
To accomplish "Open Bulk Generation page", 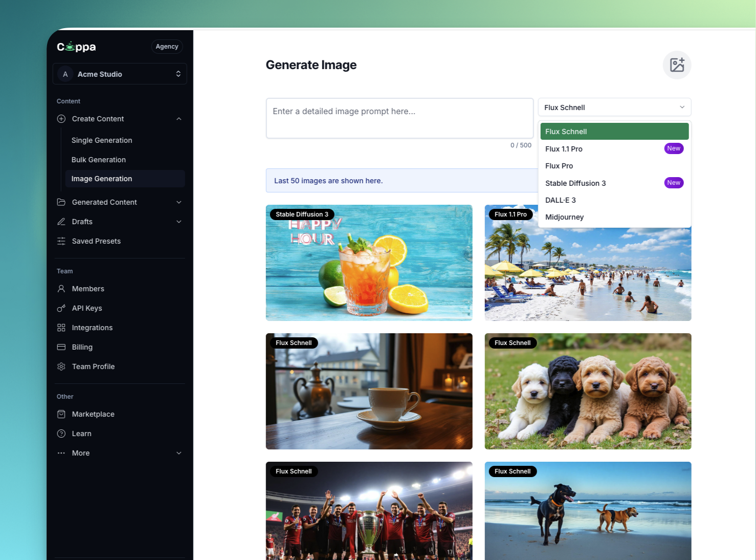I will 99,160.
